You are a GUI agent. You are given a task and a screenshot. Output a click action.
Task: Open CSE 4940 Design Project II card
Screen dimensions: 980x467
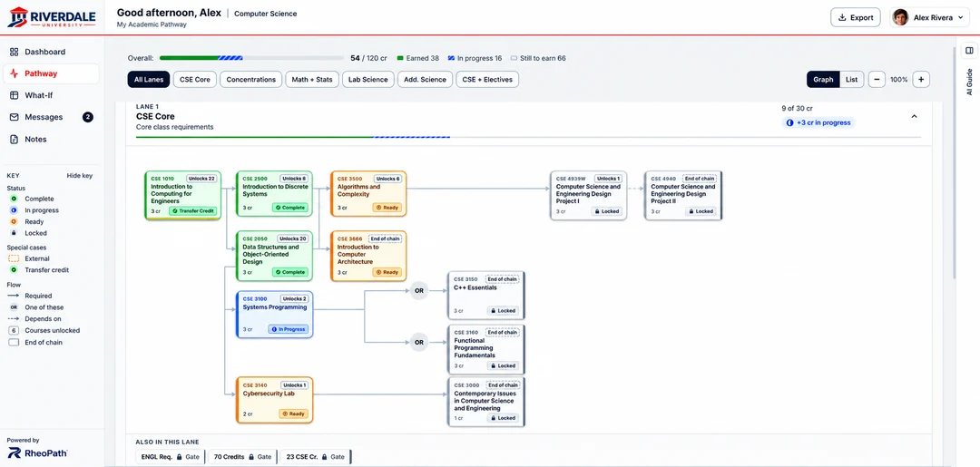pos(683,196)
